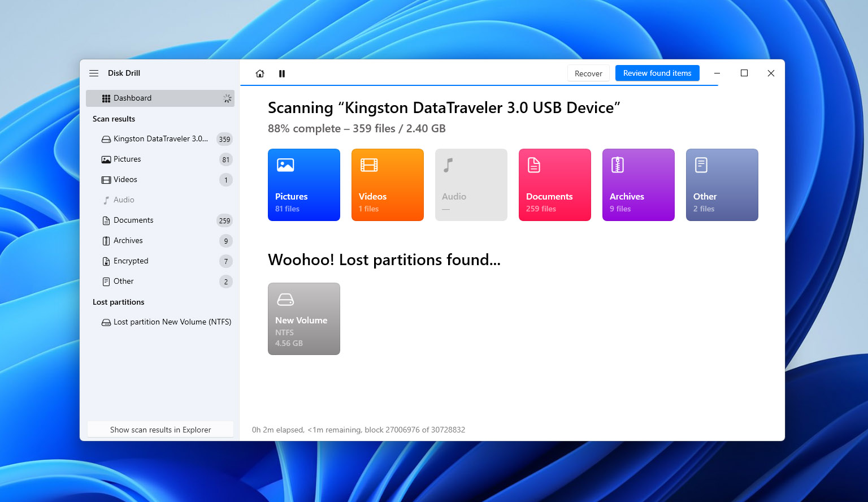Open the Other card with 2 files

click(722, 185)
